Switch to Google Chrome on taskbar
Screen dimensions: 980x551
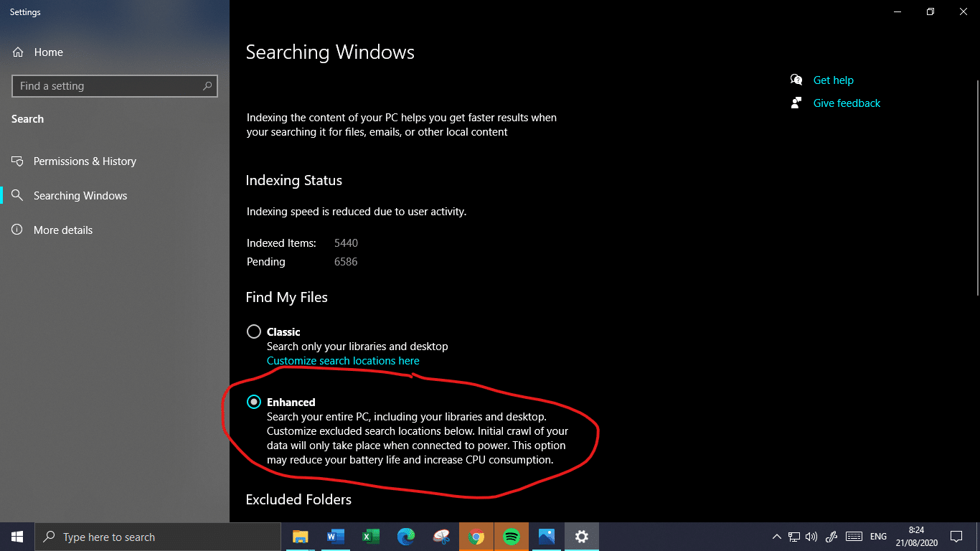pos(476,537)
